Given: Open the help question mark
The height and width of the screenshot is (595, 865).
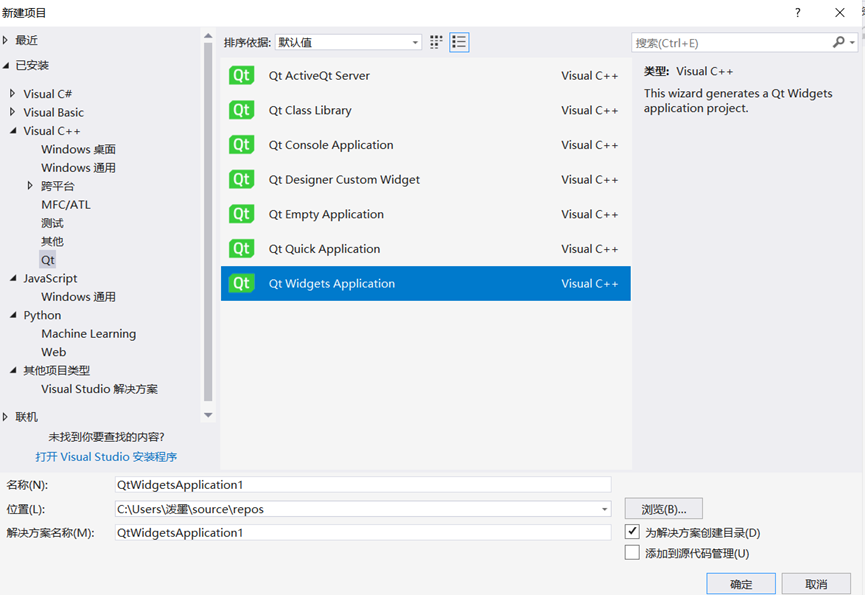Looking at the screenshot, I should pos(798,13).
